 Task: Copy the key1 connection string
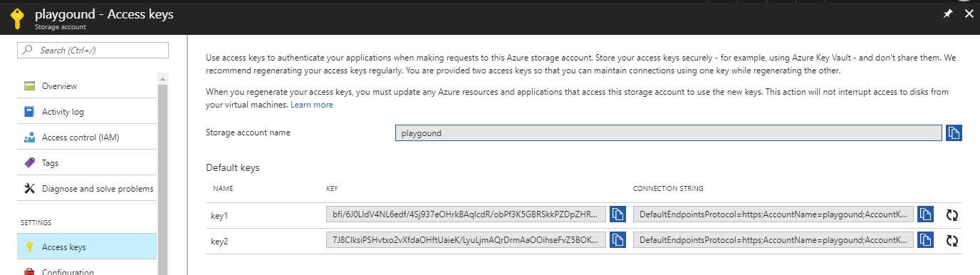coord(925,214)
